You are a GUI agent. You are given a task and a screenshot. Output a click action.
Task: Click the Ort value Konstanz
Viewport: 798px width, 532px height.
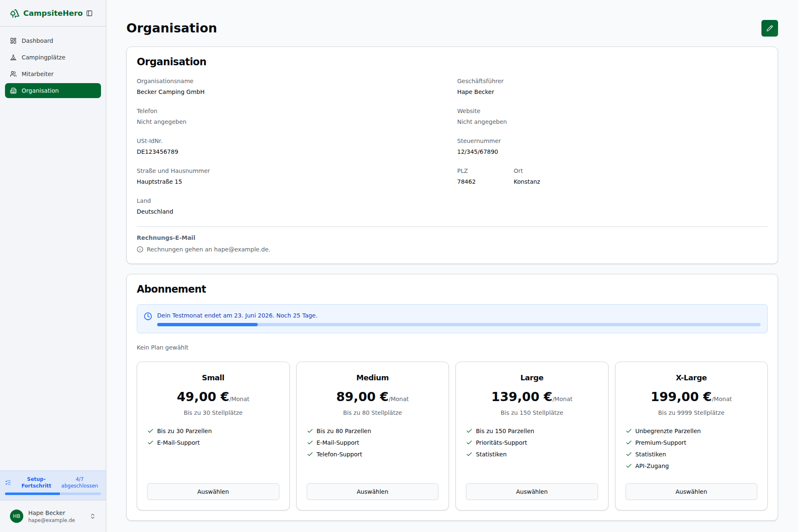click(x=527, y=182)
